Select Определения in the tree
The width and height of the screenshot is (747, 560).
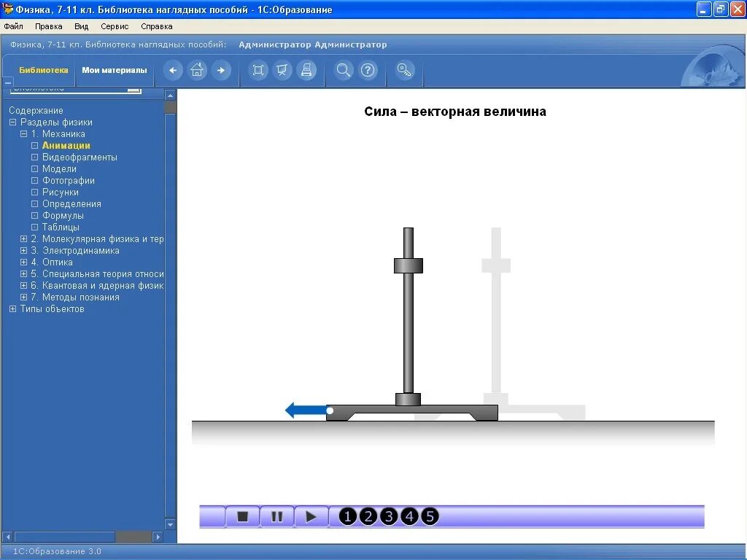tap(71, 204)
